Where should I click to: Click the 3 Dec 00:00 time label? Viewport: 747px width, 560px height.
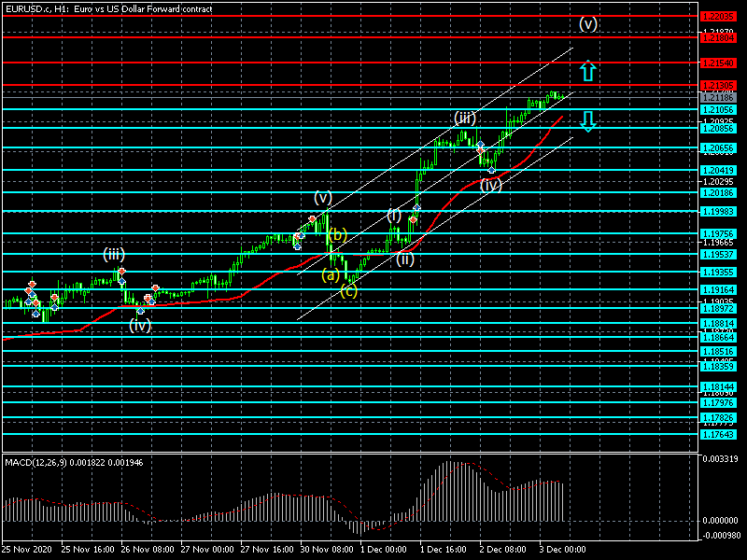[561, 550]
